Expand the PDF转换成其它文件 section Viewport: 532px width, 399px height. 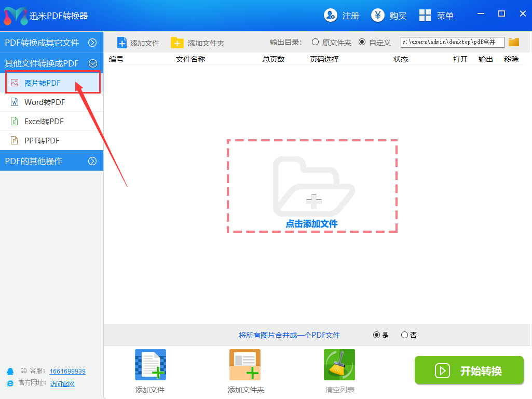(92, 43)
